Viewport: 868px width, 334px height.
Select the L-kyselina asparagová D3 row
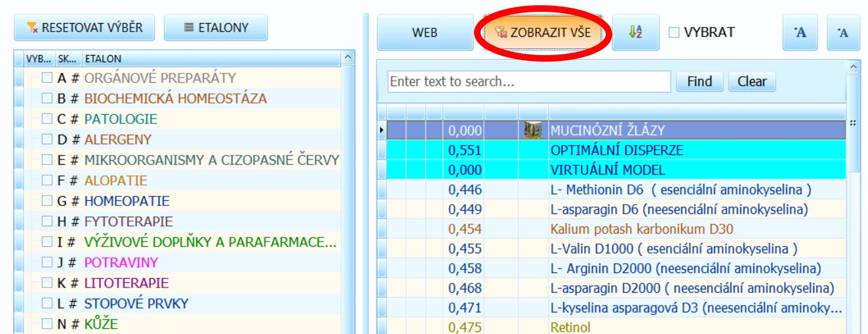[x=616, y=308]
